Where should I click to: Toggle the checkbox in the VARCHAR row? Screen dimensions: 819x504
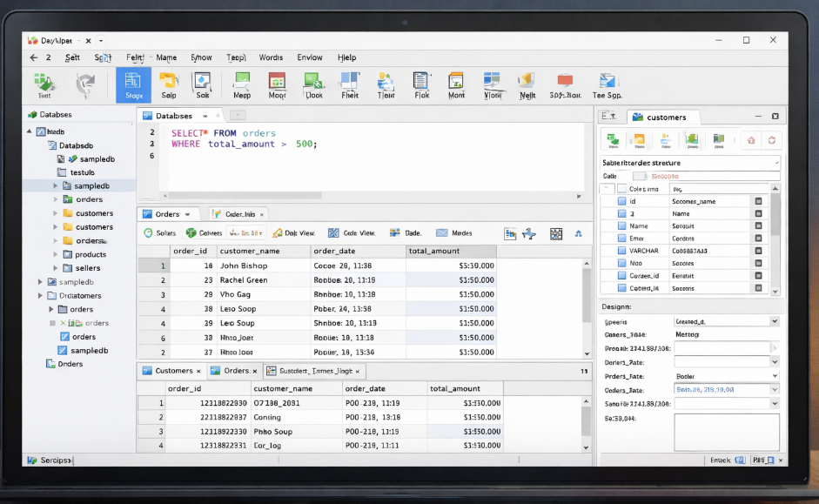[x=621, y=251]
